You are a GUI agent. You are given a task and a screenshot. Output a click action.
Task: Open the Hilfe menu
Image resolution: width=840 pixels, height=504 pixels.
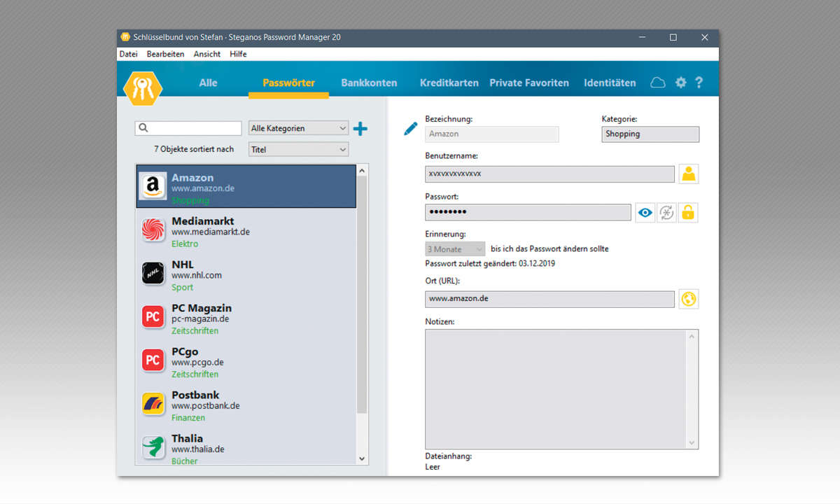click(238, 54)
